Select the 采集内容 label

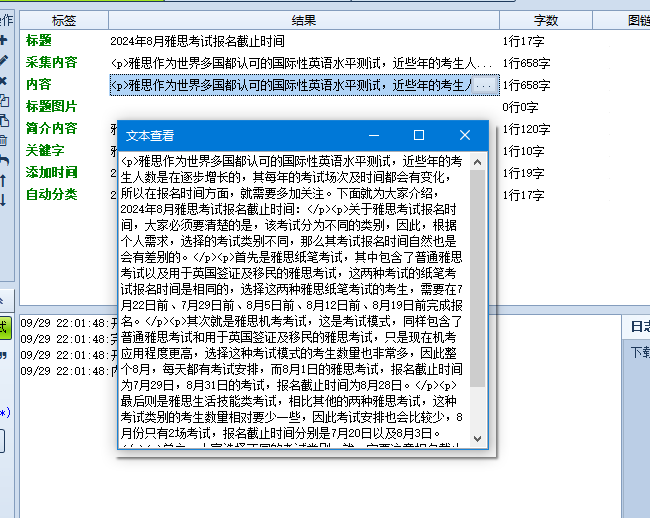pyautogui.click(x=51, y=63)
